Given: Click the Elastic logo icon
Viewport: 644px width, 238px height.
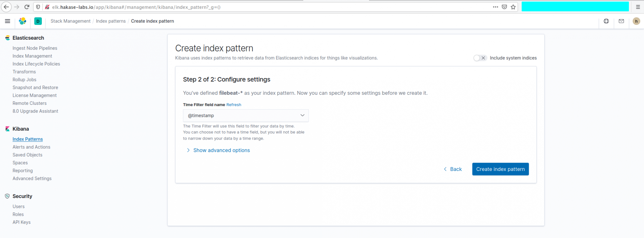Looking at the screenshot, I should 23,21.
